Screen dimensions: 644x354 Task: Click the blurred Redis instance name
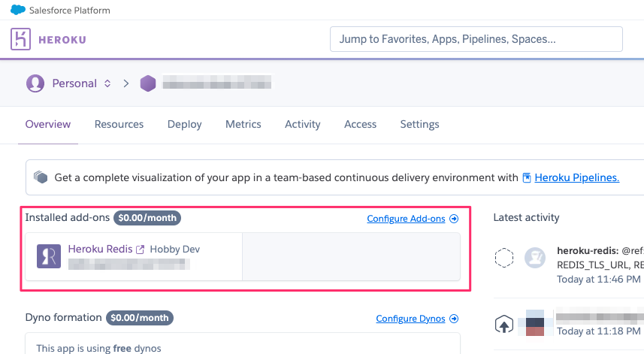[x=129, y=264]
